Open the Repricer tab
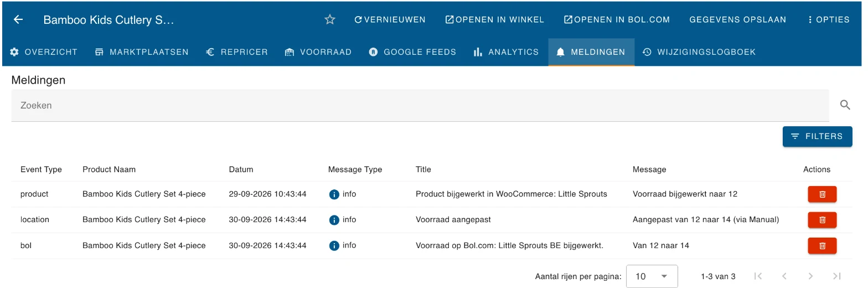The width and height of the screenshot is (868, 288). pos(237,52)
